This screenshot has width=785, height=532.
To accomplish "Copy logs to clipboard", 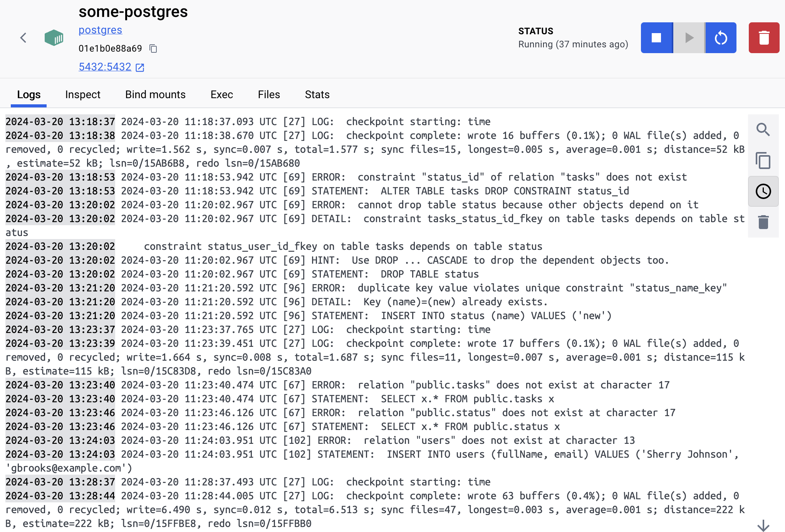I will 763,161.
